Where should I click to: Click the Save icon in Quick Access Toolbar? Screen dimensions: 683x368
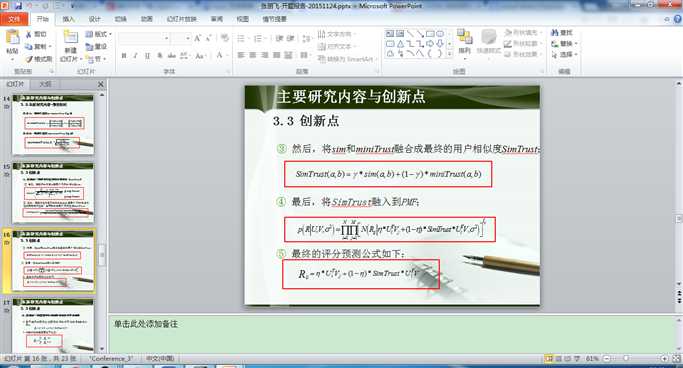point(18,6)
